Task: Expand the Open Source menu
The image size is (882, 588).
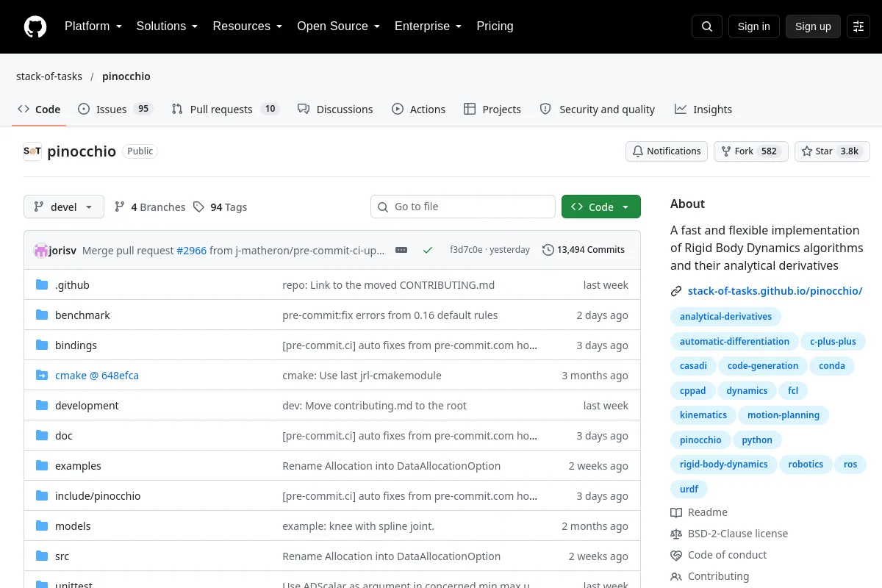Action: [338, 26]
